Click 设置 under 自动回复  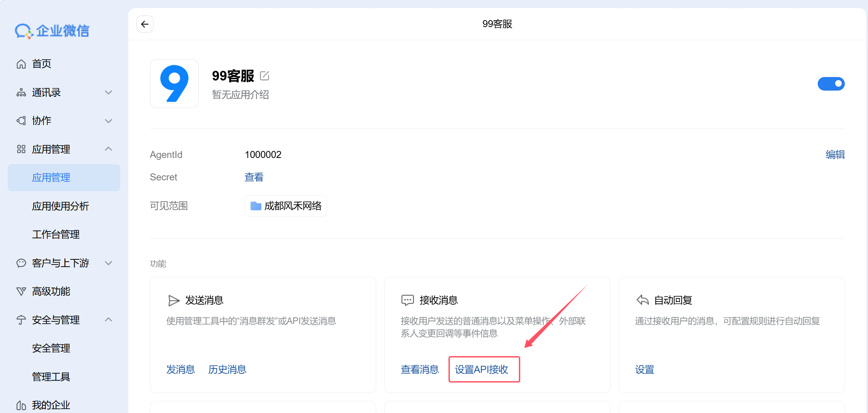pyautogui.click(x=645, y=370)
